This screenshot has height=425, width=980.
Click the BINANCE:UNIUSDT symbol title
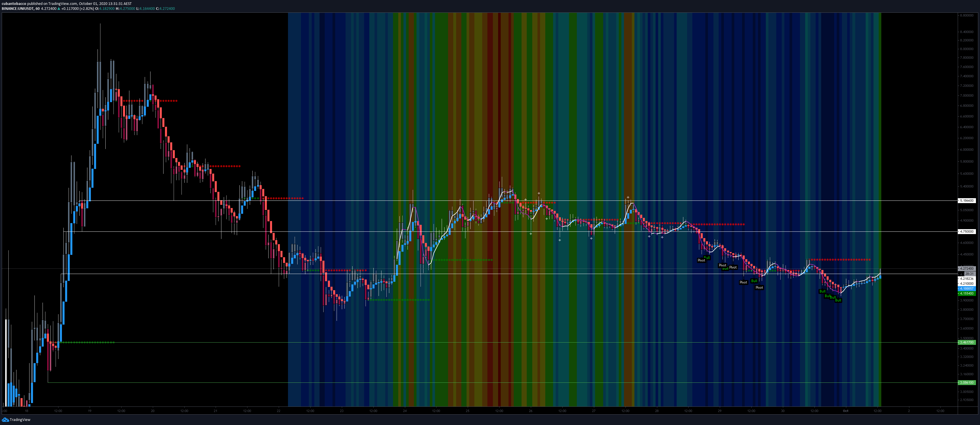[17, 8]
